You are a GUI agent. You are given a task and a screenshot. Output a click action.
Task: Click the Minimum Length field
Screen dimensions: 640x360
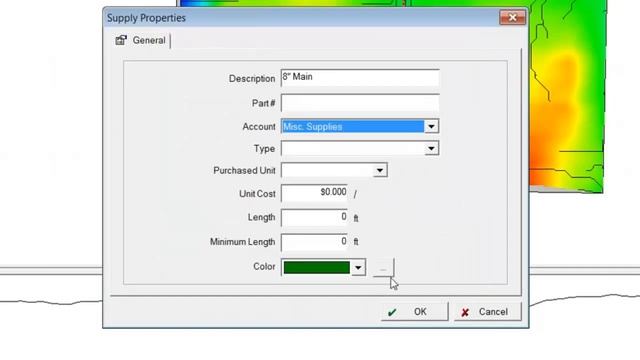314,242
